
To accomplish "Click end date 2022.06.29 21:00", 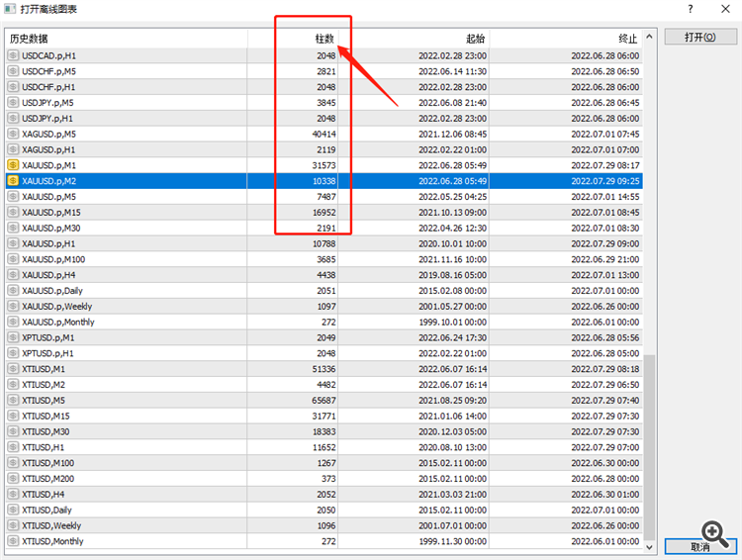I will click(605, 259).
